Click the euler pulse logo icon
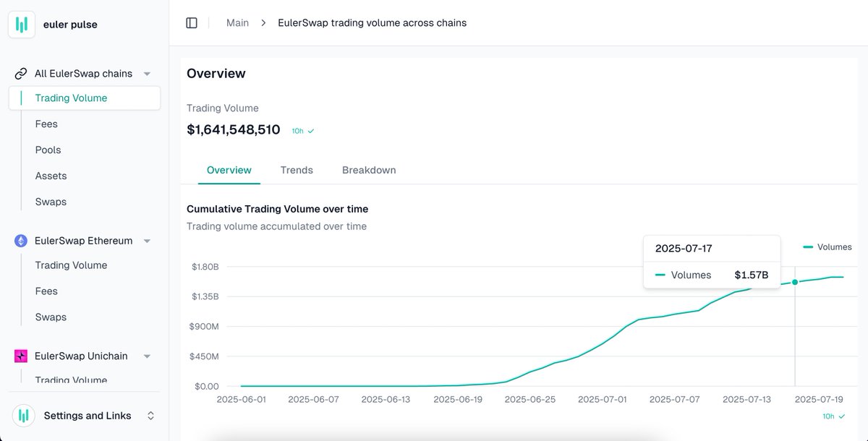 click(22, 25)
